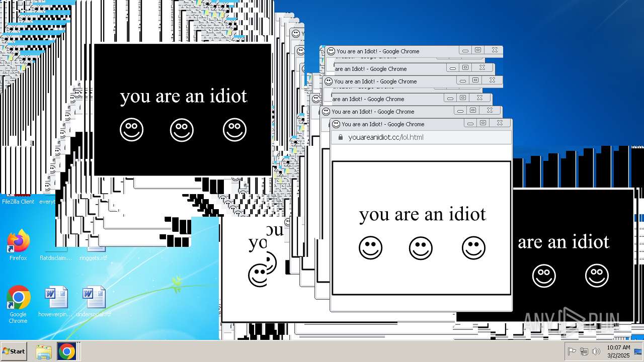Close the Chrome window directly behind the front window
This screenshot has height=362, width=644.
point(490,110)
